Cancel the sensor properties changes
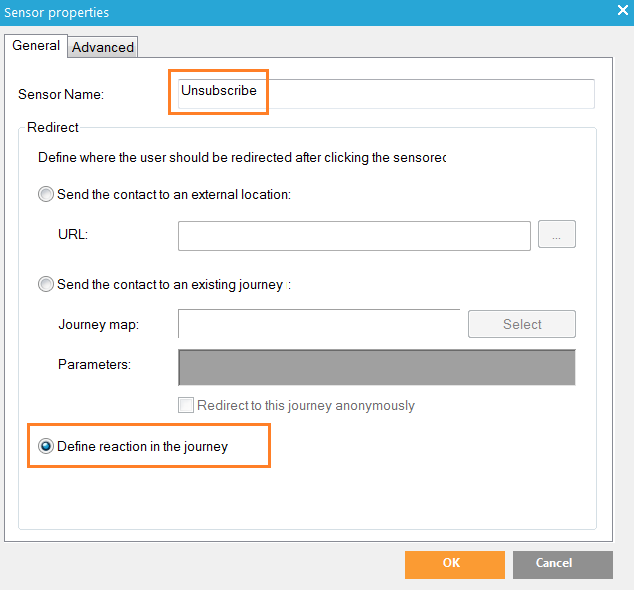 point(562,564)
